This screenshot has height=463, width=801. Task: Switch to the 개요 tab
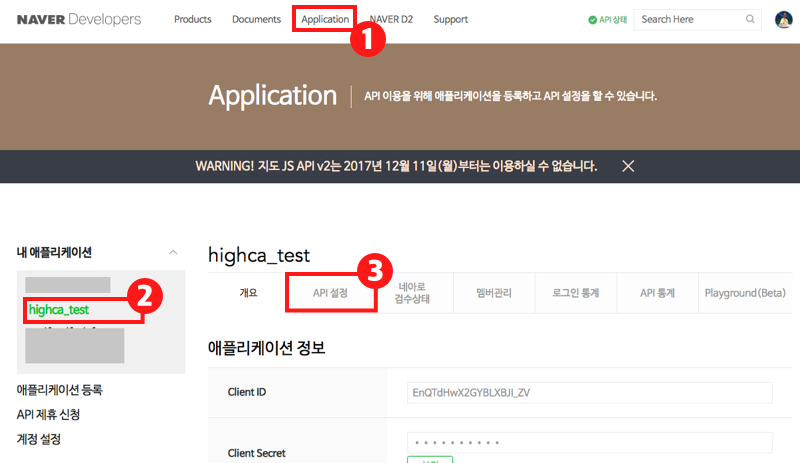[249, 293]
